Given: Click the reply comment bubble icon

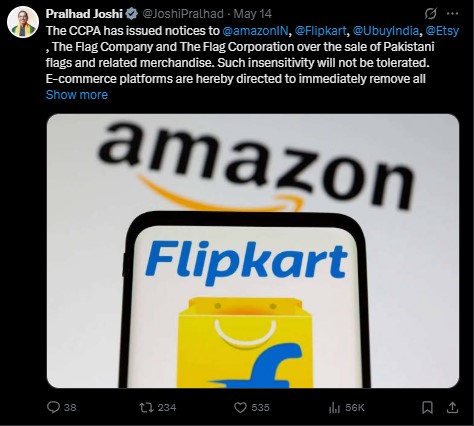Looking at the screenshot, I should [x=53, y=407].
